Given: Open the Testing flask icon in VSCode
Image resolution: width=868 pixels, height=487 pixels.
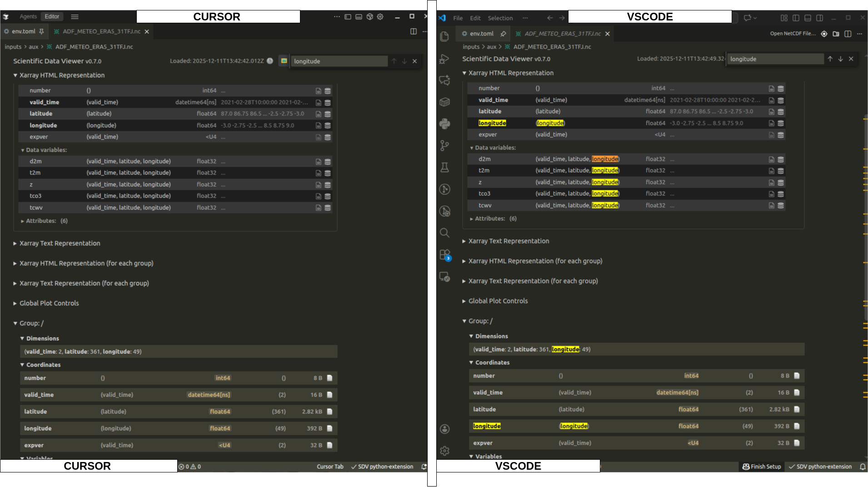Looking at the screenshot, I should click(444, 168).
